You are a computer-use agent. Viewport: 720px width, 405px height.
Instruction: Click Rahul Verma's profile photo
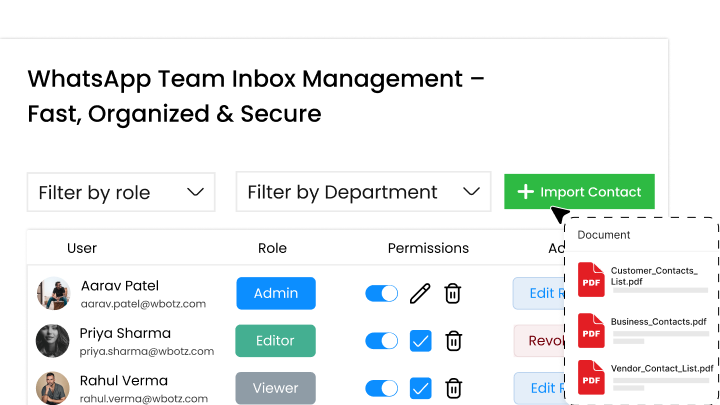point(53,388)
